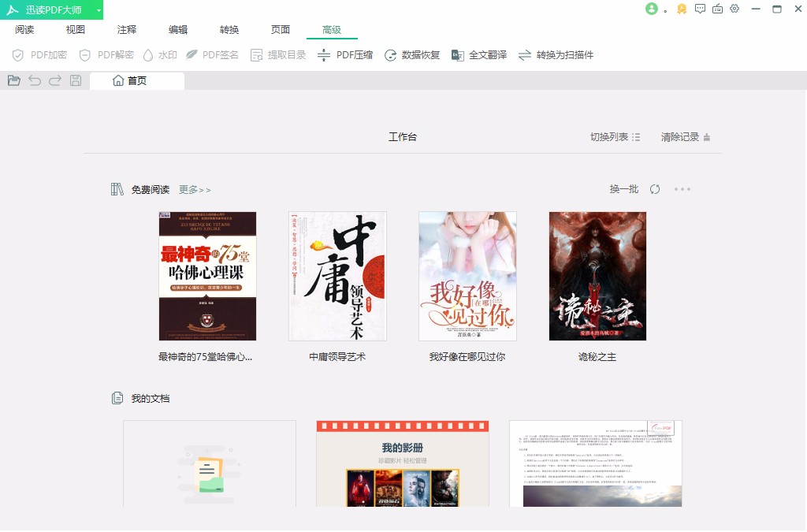The width and height of the screenshot is (807, 532).
Task: Switch to the 转换 ribbon tab
Action: coord(229,30)
